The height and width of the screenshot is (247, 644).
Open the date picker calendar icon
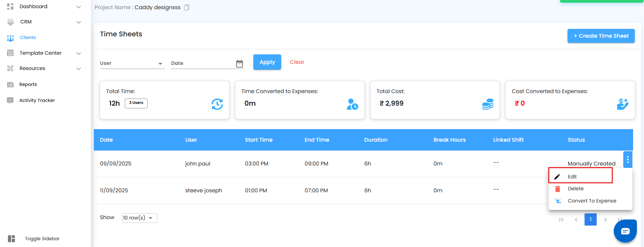[x=239, y=64]
